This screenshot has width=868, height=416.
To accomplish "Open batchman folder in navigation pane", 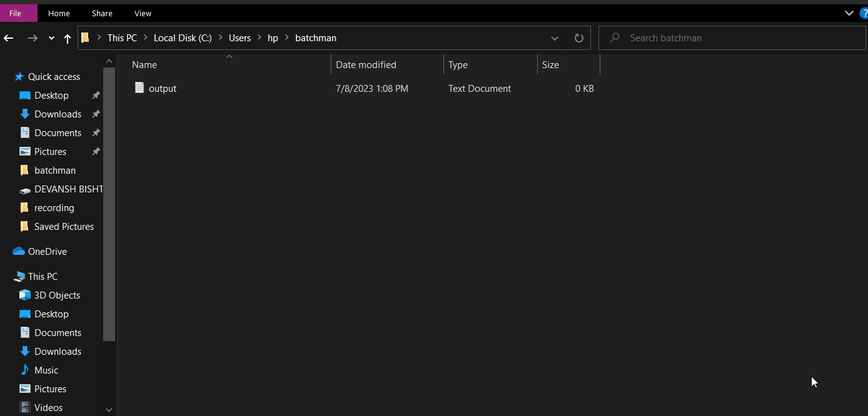I will point(55,170).
